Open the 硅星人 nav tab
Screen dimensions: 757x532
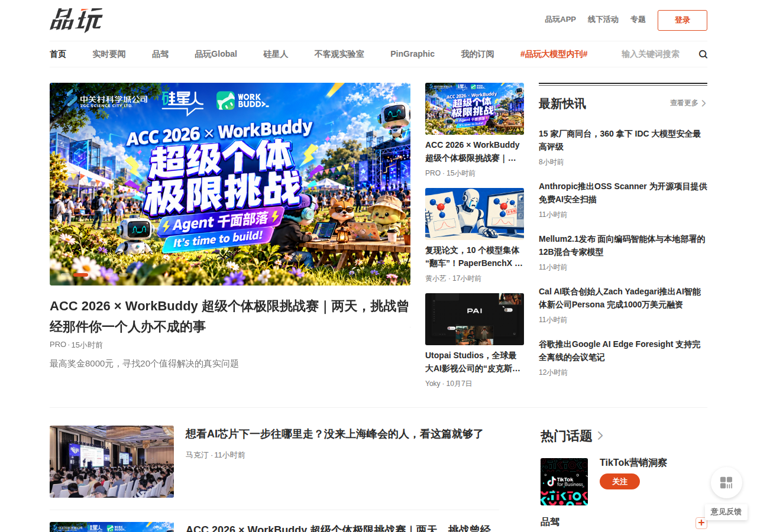tap(276, 54)
